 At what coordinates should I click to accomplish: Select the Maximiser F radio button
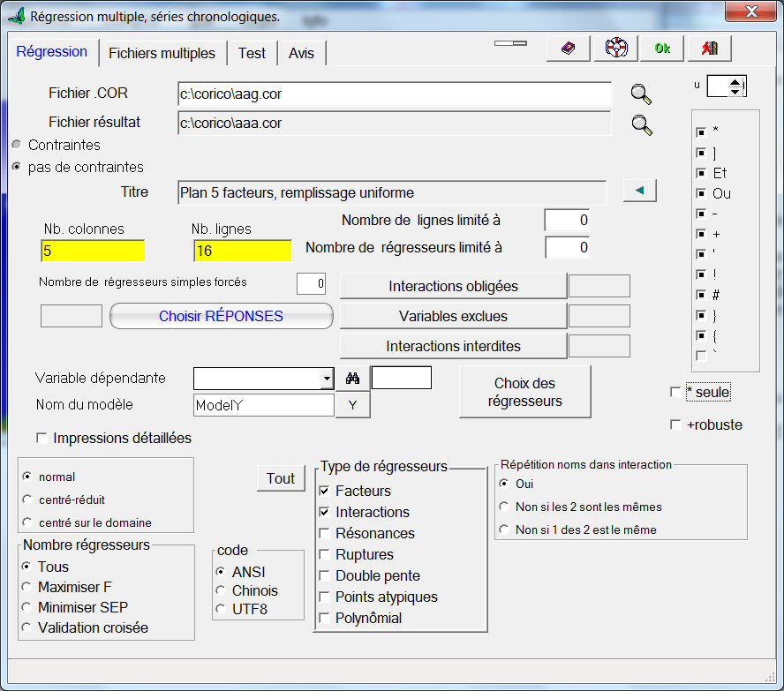pyautogui.click(x=27, y=587)
